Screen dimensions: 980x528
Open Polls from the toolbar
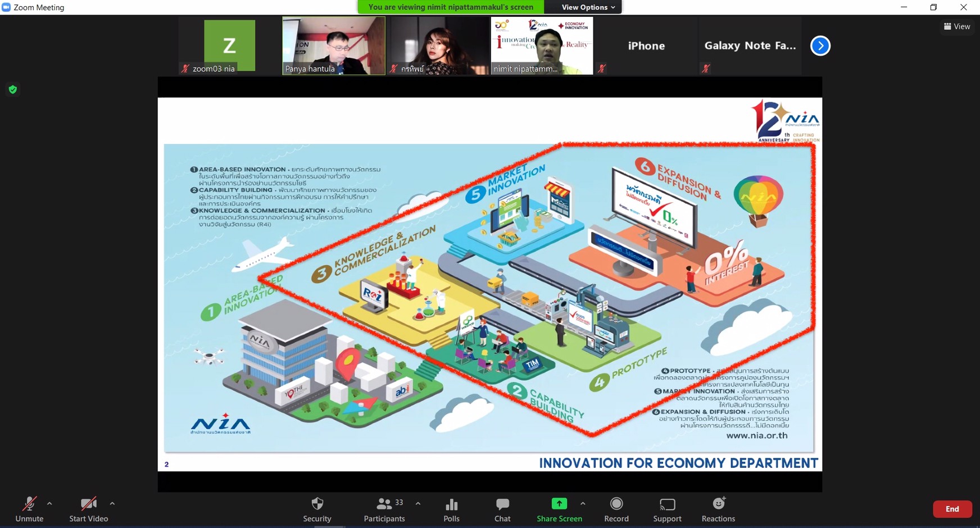tap(451, 509)
